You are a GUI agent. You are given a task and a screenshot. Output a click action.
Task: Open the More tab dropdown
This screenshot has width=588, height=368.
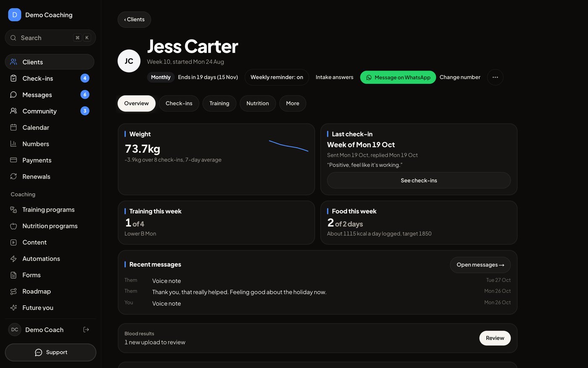293,103
